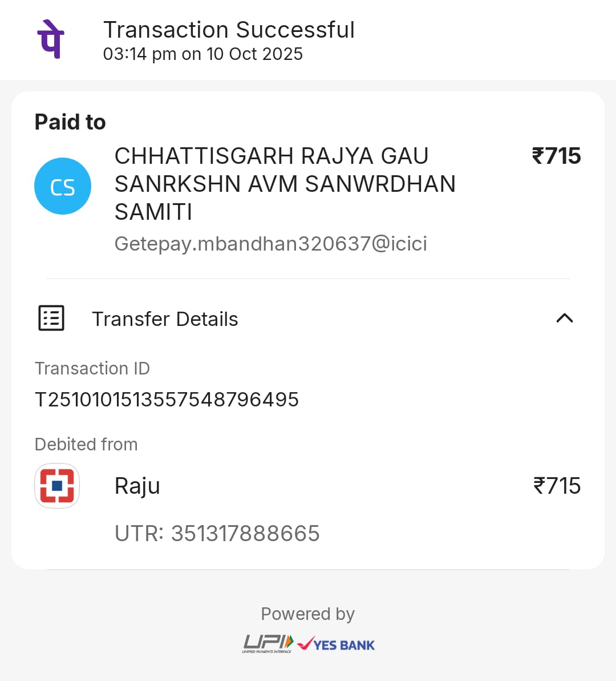
Task: Tap the Paid to heading
Action: pyautogui.click(x=70, y=122)
